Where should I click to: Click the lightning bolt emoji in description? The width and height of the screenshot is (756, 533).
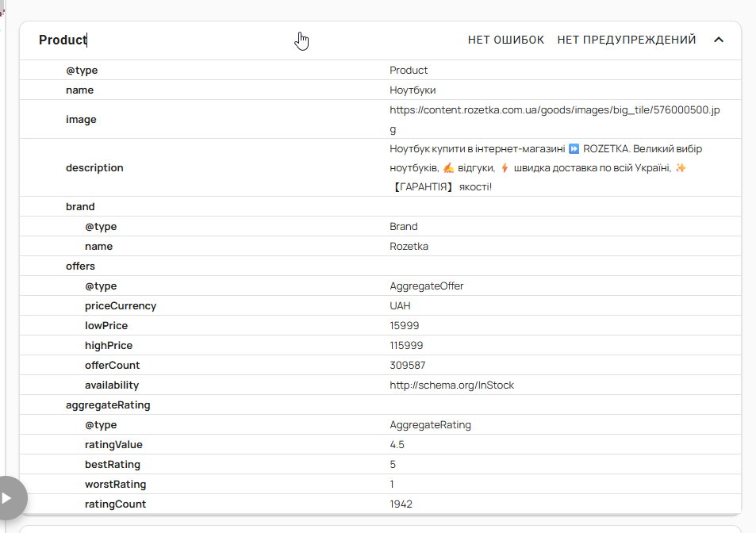(x=505, y=168)
